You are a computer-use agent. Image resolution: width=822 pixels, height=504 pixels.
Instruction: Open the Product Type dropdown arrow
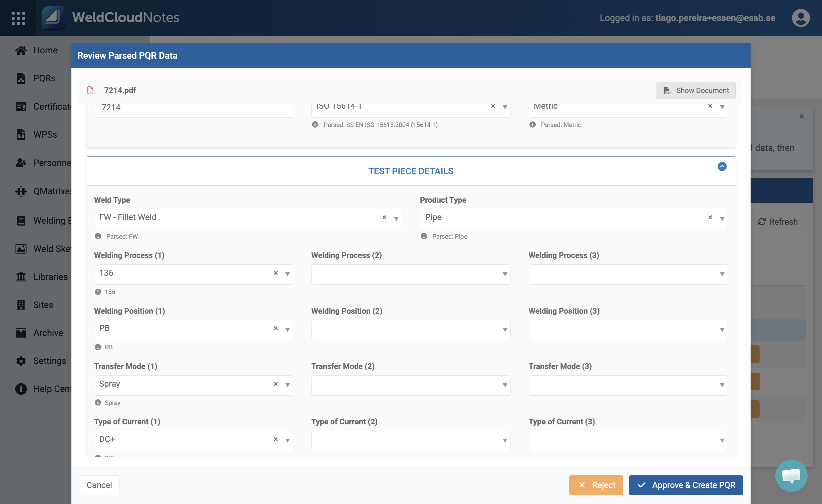(x=722, y=219)
